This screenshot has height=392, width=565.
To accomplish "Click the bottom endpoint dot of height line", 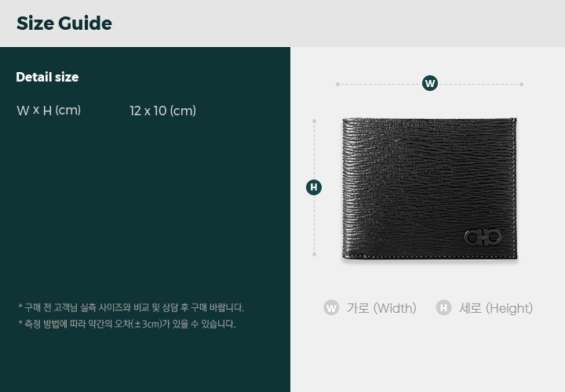I will [314, 254].
